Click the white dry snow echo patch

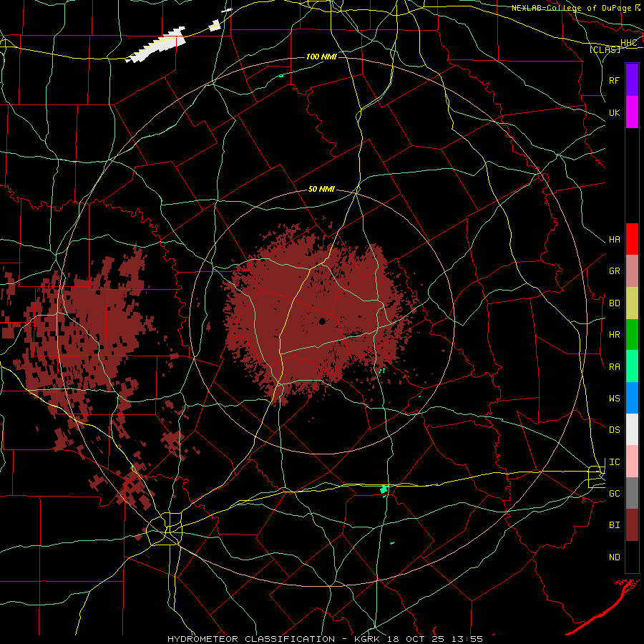(157, 45)
